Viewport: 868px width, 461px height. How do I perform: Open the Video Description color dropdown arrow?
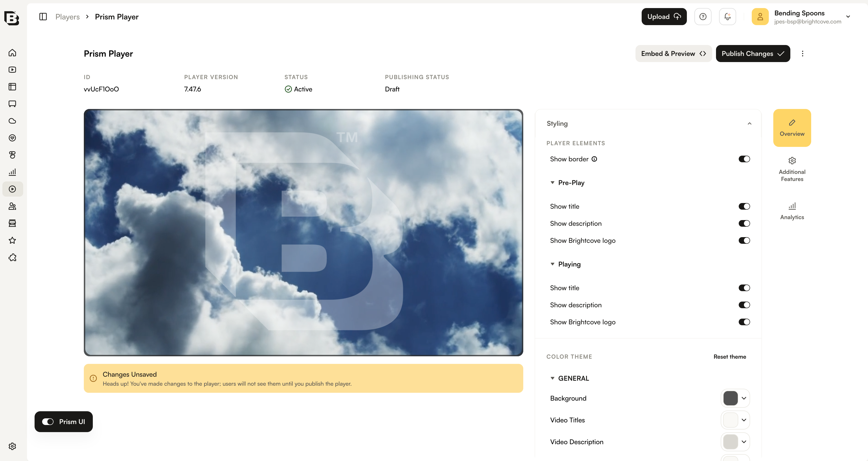click(x=744, y=442)
